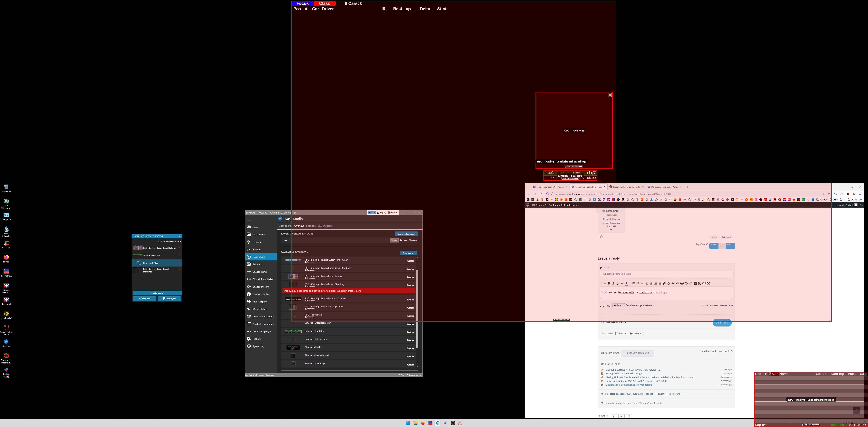Open File Explorer from the taskbar
Viewport: 868px width, 427px height.
416,423
